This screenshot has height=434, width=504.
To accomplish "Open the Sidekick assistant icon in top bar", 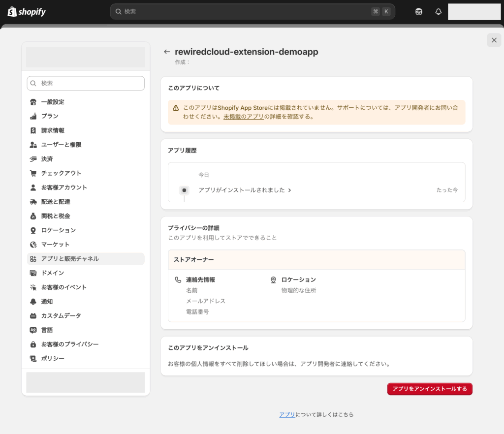I will pyautogui.click(x=418, y=12).
